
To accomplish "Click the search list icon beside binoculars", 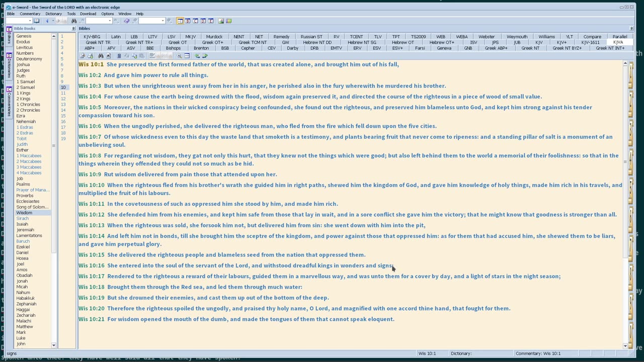I will (108, 56).
